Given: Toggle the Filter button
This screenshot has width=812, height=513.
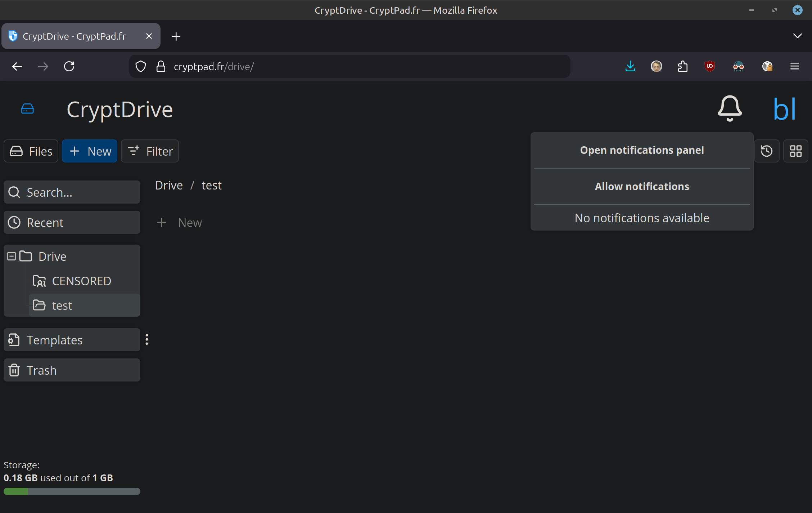Looking at the screenshot, I should [150, 151].
